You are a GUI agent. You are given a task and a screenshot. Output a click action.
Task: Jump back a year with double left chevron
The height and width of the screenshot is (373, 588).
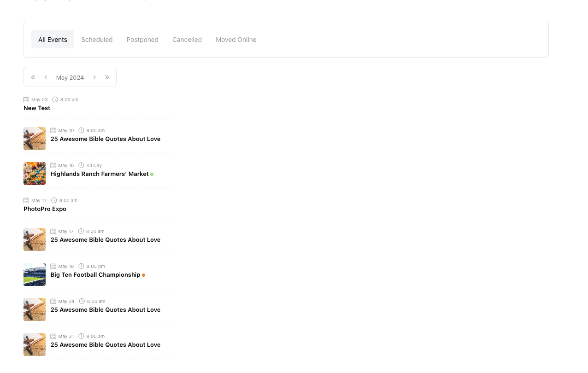pos(33,77)
